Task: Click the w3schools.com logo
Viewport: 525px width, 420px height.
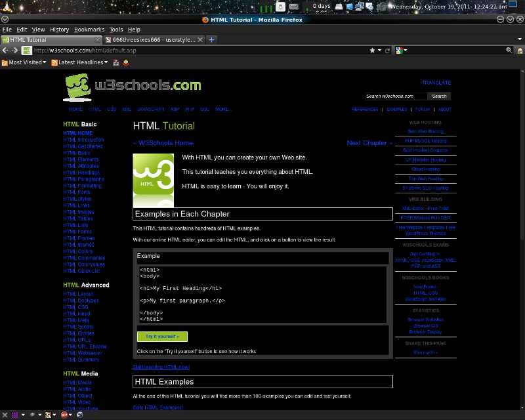Action: (x=133, y=87)
